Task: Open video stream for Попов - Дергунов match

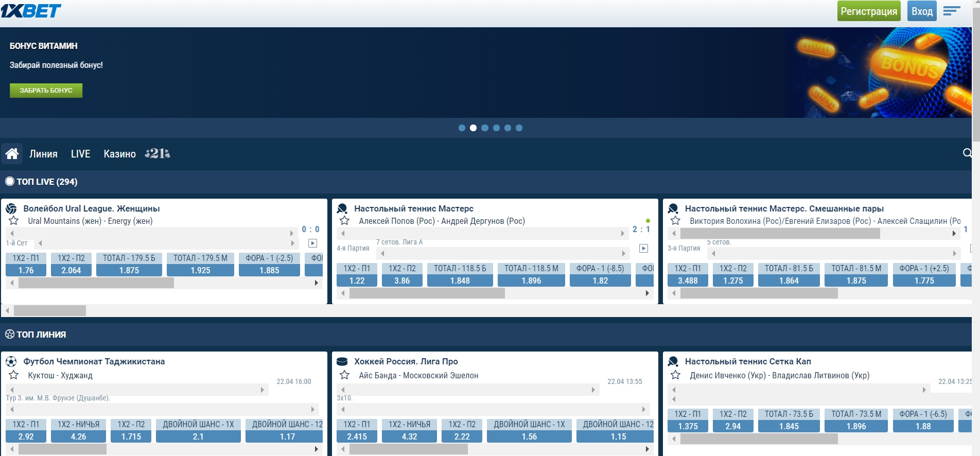Action: (643, 248)
